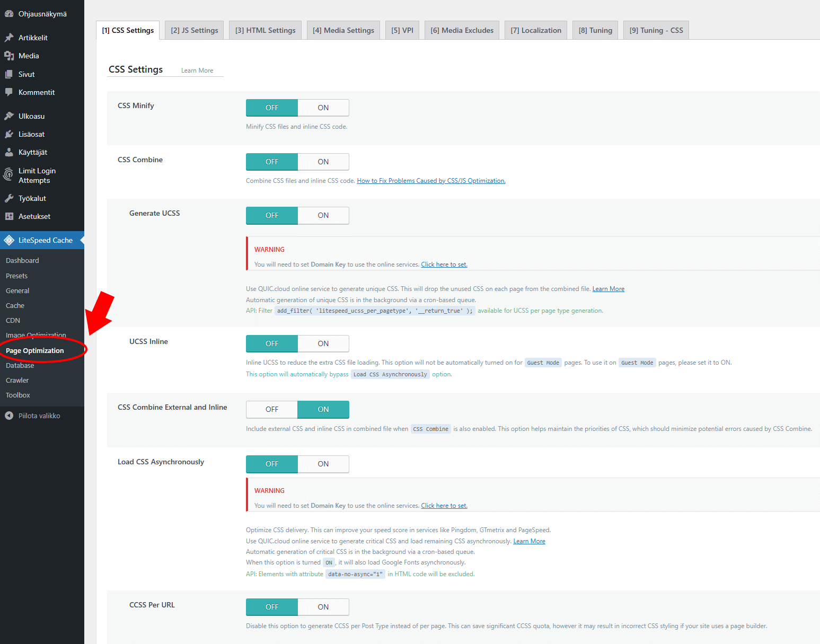Image resolution: width=820 pixels, height=644 pixels.
Task: Click here to set Domain Key under Load CSS Asynchronously
Action: (x=444, y=506)
